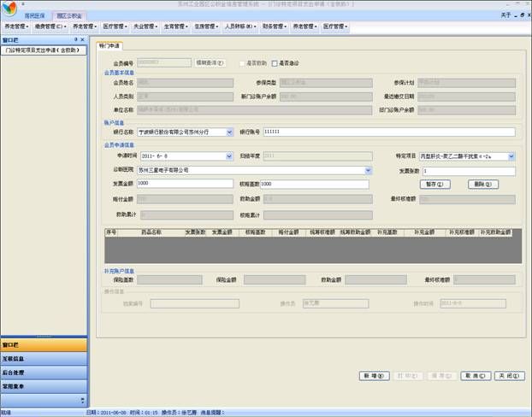Click the 日期 status bar entry

point(106,413)
